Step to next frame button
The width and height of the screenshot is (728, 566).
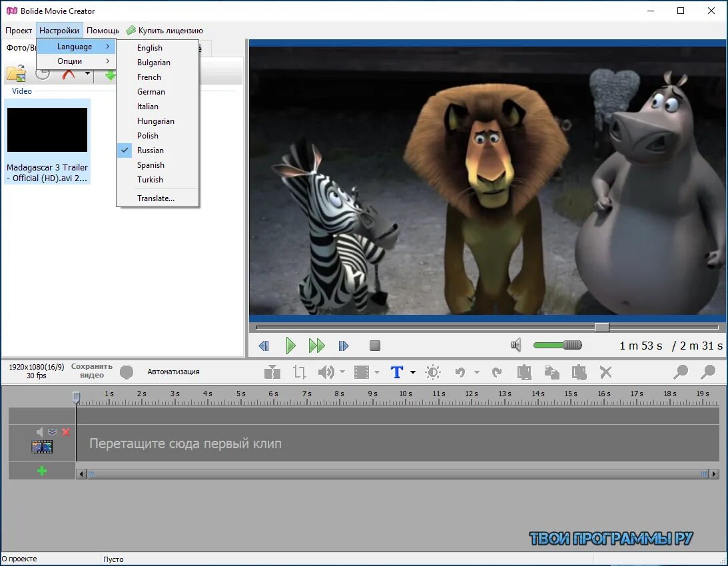344,346
